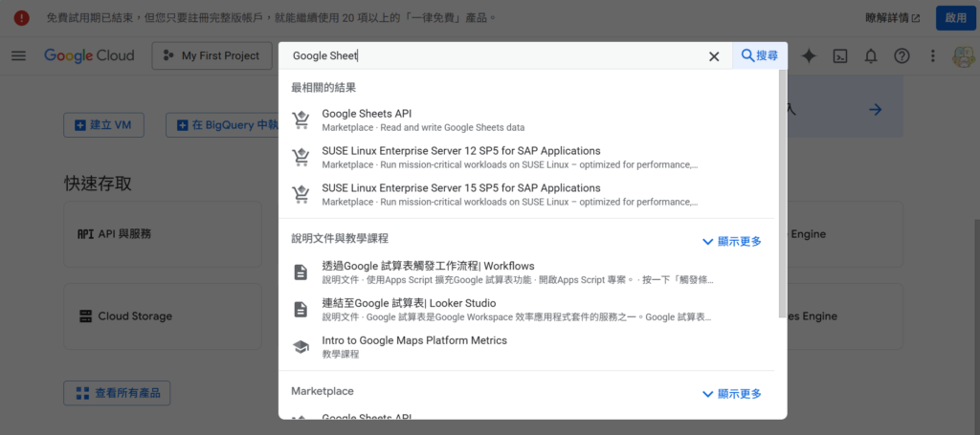This screenshot has height=435, width=980.
Task: Click the blue search button
Action: 760,55
